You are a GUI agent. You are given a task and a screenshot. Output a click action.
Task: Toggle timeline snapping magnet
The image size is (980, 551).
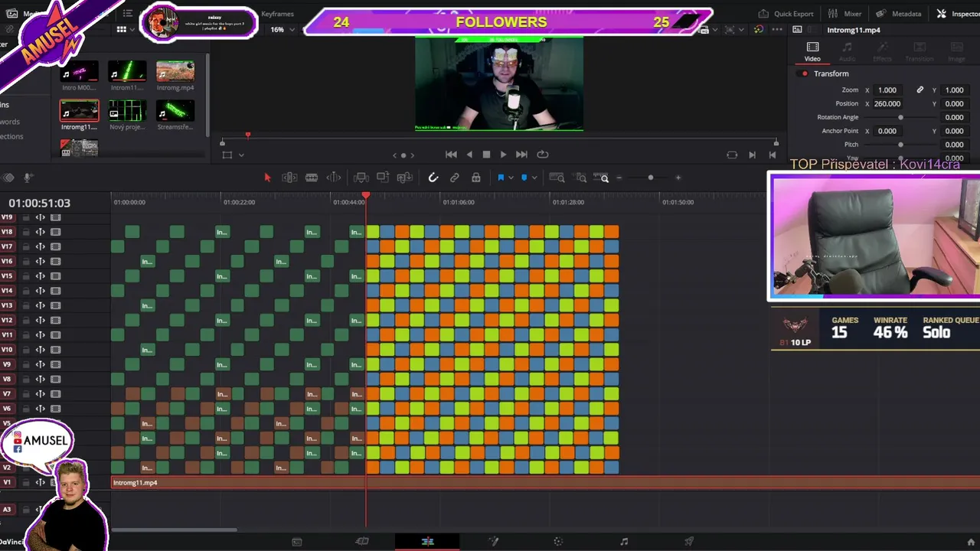point(433,178)
